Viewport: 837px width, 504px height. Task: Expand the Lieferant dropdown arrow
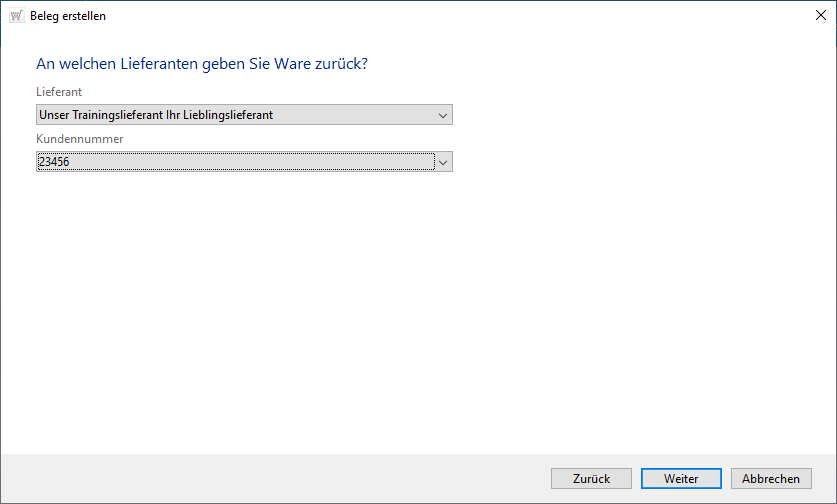(x=443, y=115)
